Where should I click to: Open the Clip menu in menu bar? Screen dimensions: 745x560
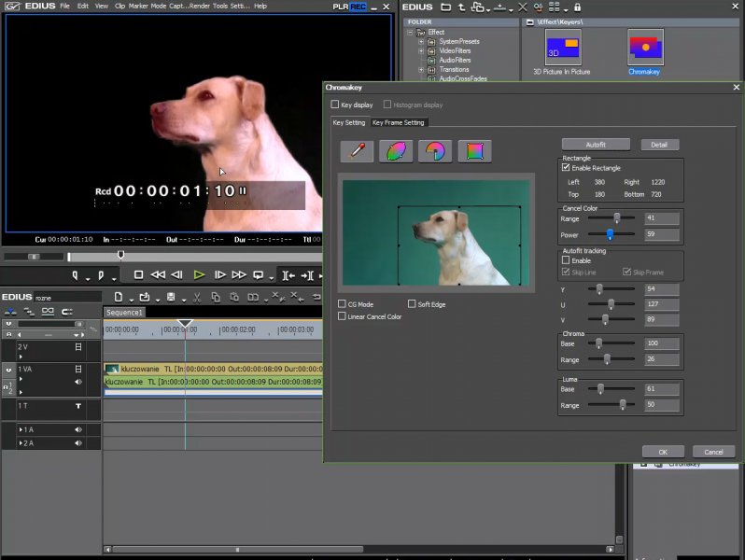pos(120,6)
